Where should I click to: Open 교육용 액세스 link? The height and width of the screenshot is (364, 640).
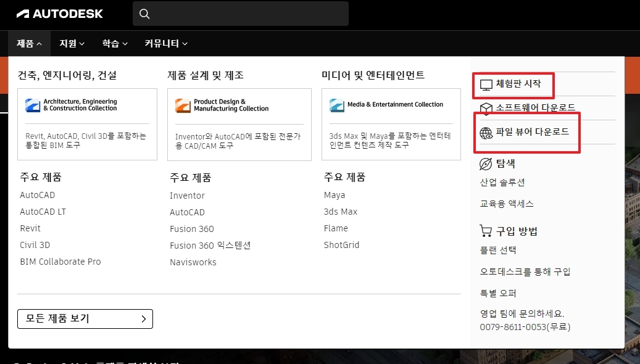(507, 204)
